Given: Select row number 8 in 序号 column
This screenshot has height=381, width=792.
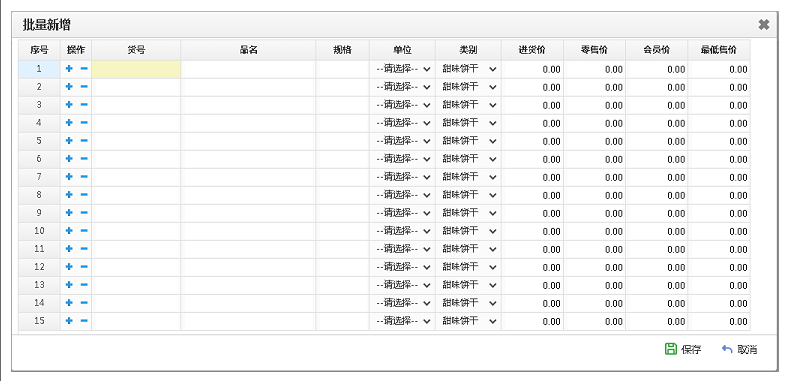Looking at the screenshot, I should coord(39,195).
